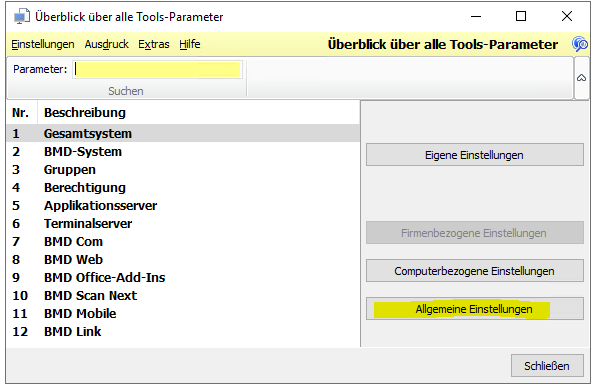Screen dimensions: 597x387
Task: Click the search/help magnifier icon in the header
Action: coord(580,44)
